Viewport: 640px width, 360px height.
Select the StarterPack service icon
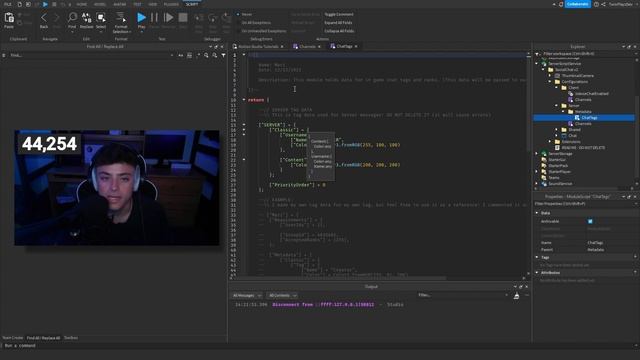tap(544, 166)
